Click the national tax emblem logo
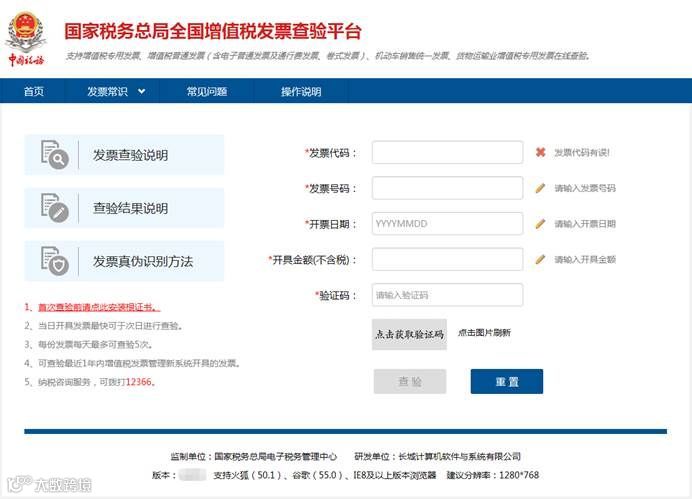692x499 pixels. (26, 39)
